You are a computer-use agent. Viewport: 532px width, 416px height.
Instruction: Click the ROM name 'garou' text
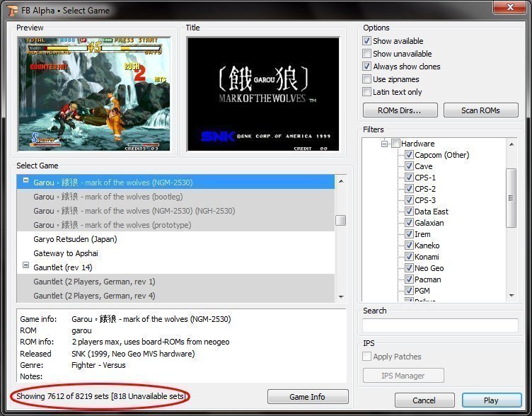click(81, 330)
